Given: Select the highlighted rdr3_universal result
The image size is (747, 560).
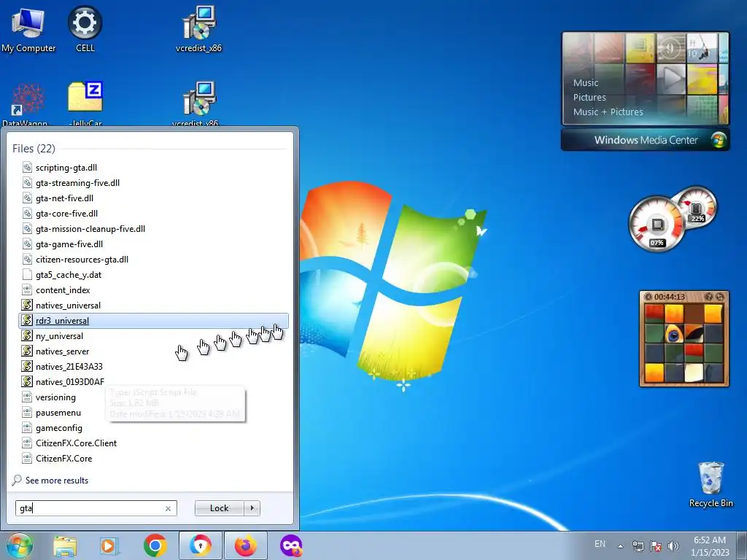Looking at the screenshot, I should (x=153, y=321).
